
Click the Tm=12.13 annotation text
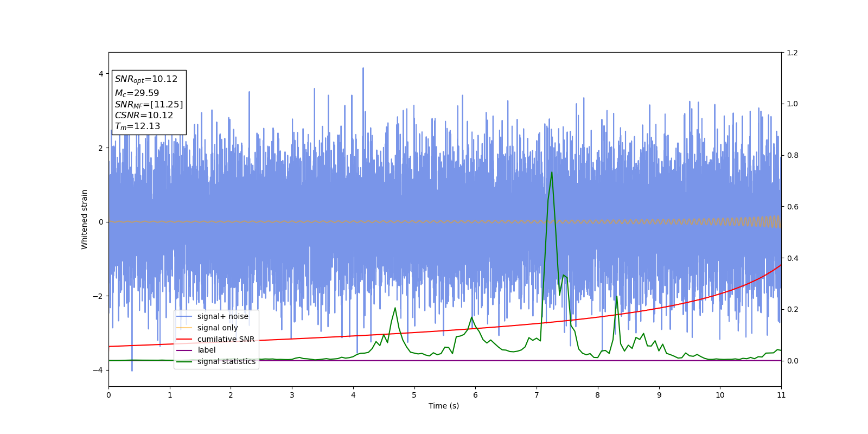click(137, 126)
